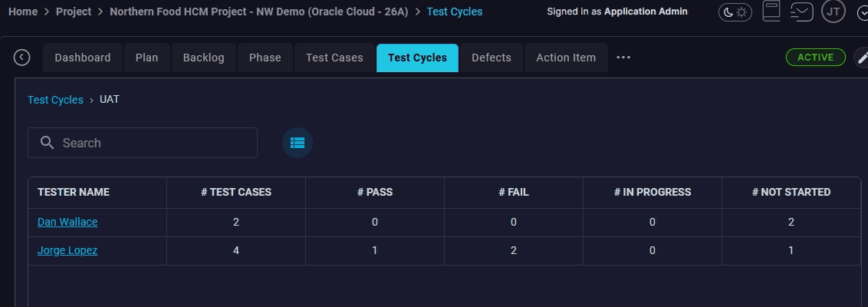Click Dan Wallace's not started count 2
The image size is (868, 307).
pos(791,223)
